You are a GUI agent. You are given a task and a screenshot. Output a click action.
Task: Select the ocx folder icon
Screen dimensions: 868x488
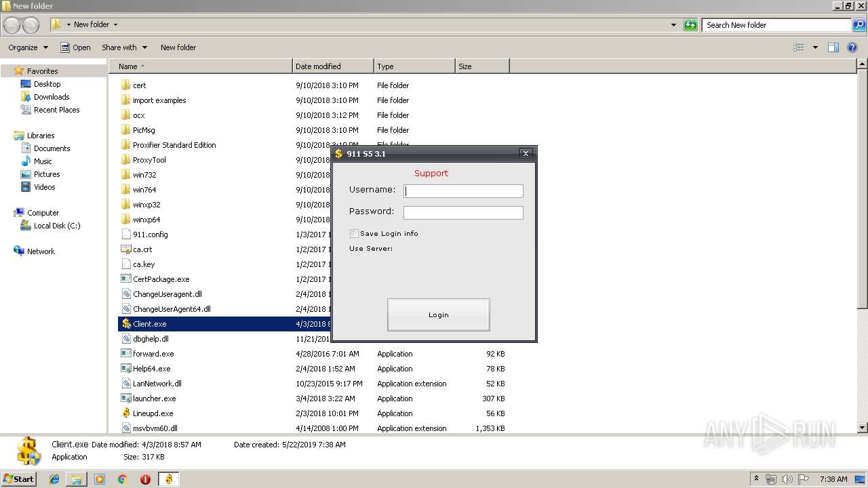point(125,115)
